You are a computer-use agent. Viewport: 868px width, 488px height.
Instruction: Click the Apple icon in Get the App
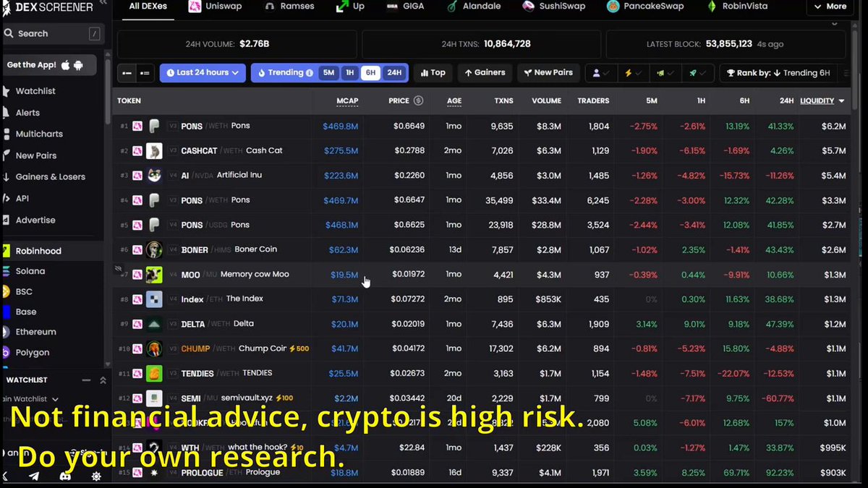click(x=66, y=65)
